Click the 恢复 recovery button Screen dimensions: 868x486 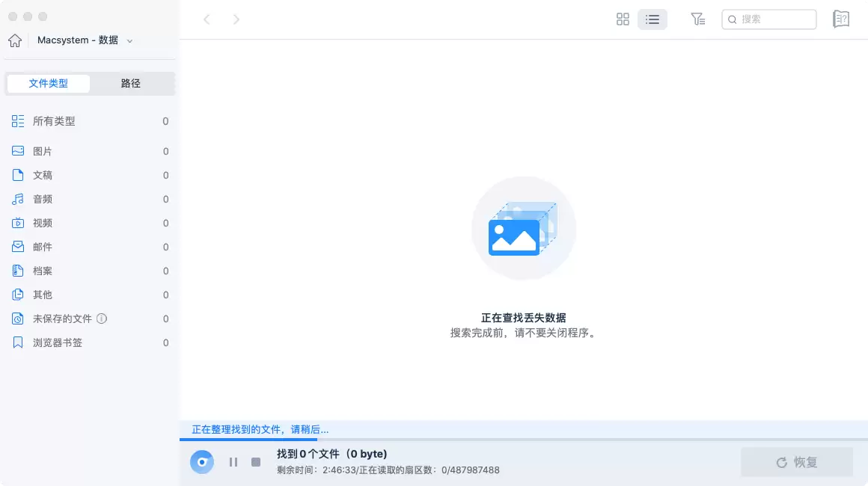point(797,462)
